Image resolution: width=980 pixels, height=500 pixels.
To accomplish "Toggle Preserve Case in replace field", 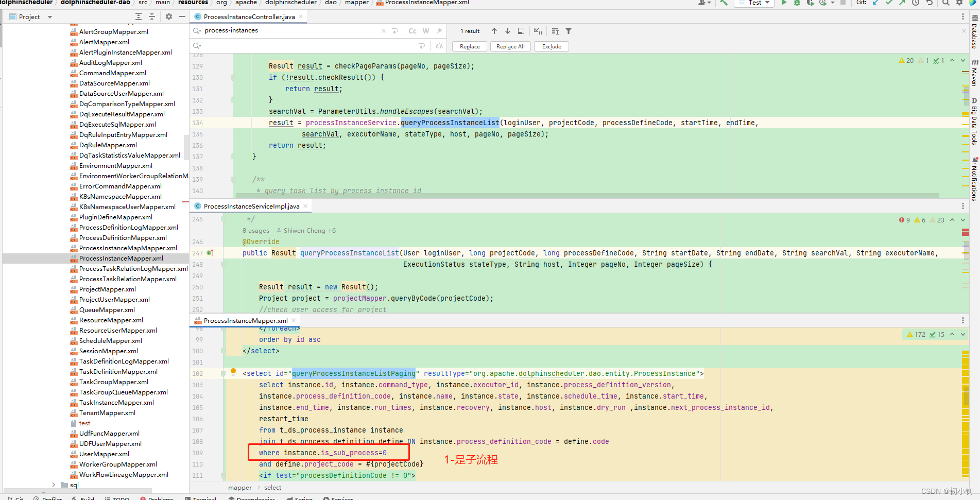I will (439, 46).
